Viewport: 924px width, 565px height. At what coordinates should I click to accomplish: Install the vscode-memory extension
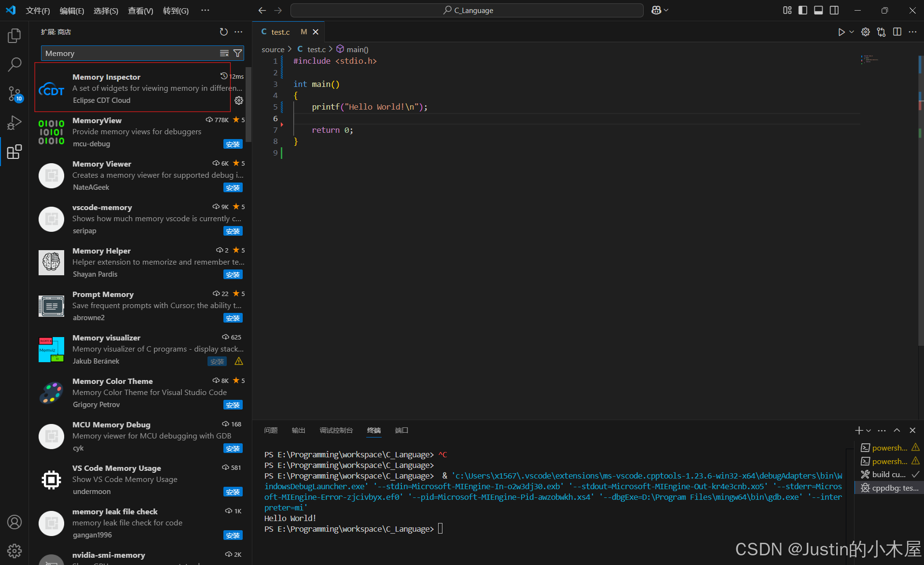coord(233,231)
